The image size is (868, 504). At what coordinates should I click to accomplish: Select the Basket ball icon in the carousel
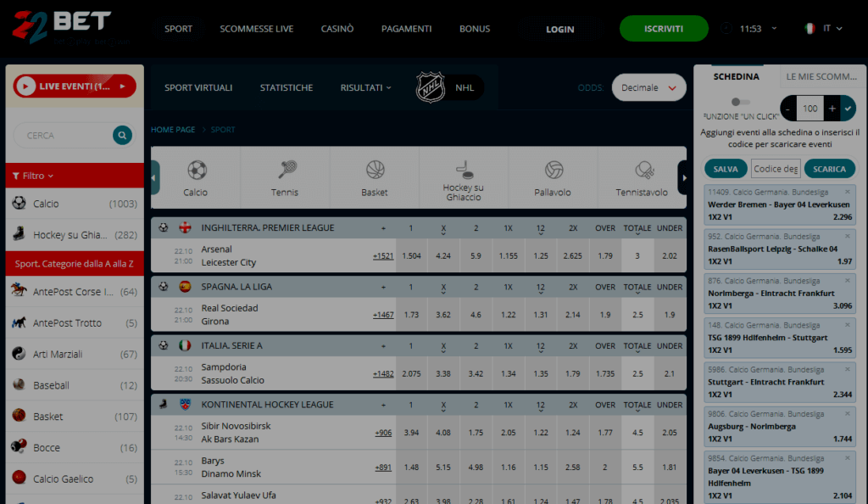375,170
